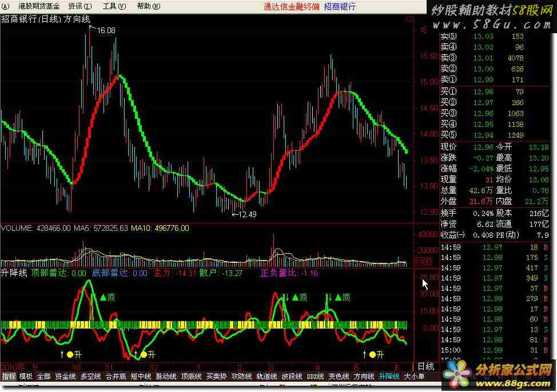Click the 日线 period button
Viewport: 557px width, 392px height.
click(425, 366)
